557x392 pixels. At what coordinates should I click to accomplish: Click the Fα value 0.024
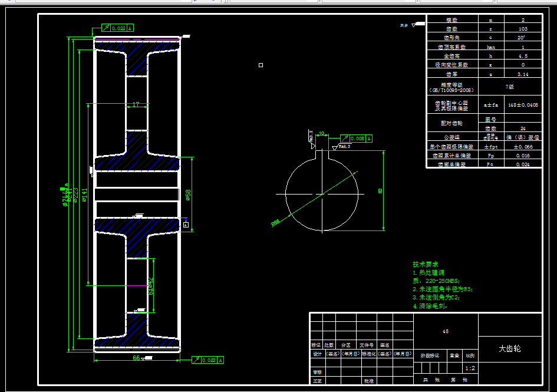[x=523, y=164]
